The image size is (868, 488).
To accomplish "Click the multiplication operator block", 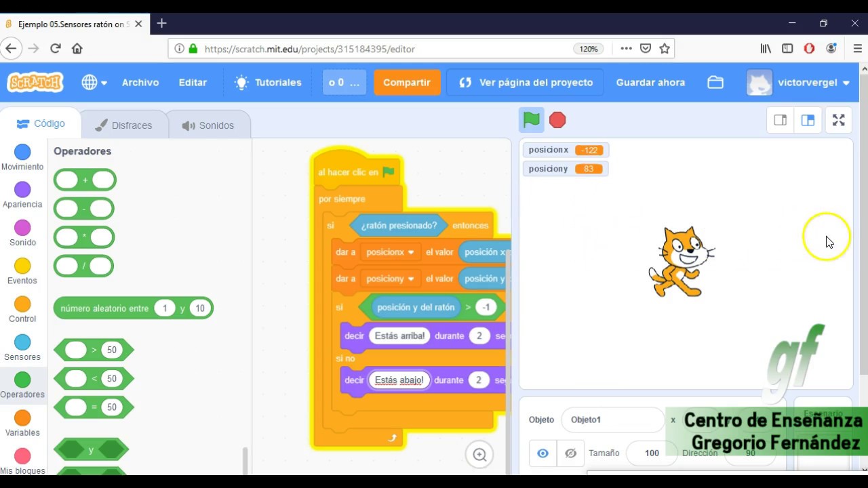I will [84, 237].
